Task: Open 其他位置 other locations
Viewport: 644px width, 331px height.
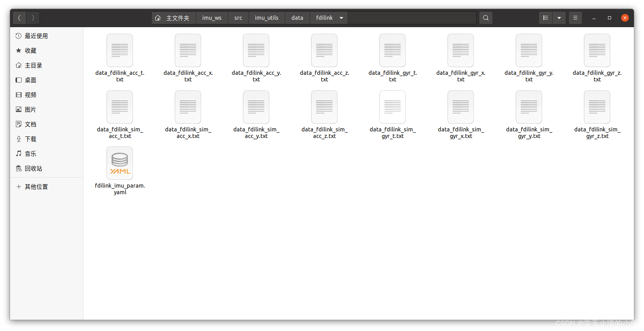Action: [x=46, y=187]
